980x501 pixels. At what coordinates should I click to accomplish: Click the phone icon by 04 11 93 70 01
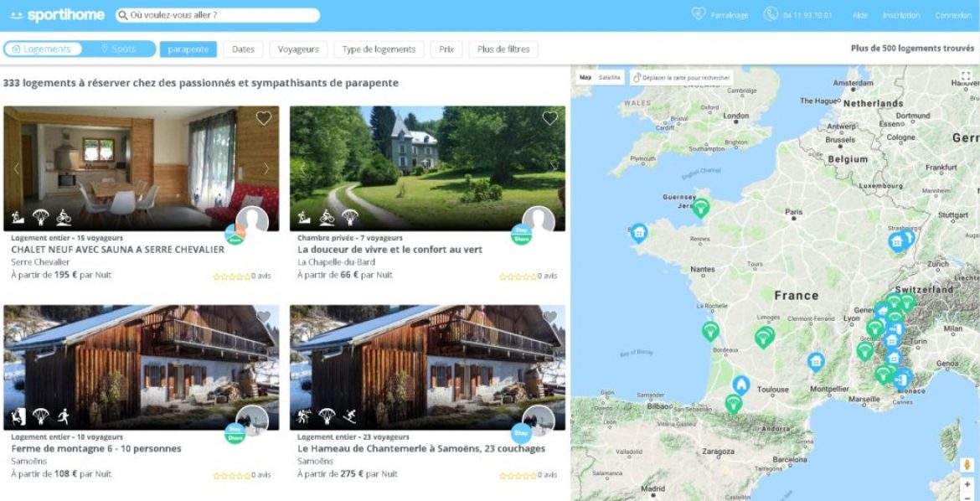click(x=771, y=14)
